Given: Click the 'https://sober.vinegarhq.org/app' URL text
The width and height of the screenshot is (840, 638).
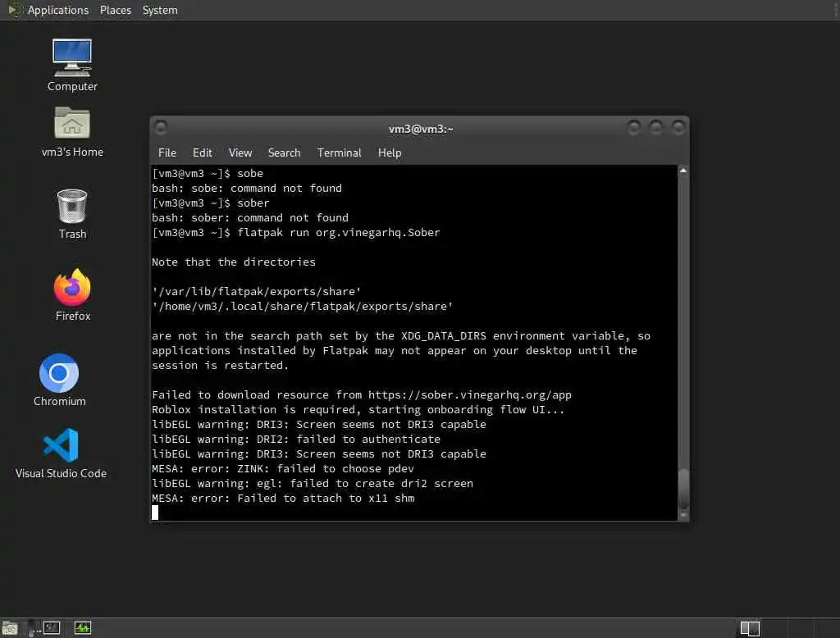Looking at the screenshot, I should 470,394.
